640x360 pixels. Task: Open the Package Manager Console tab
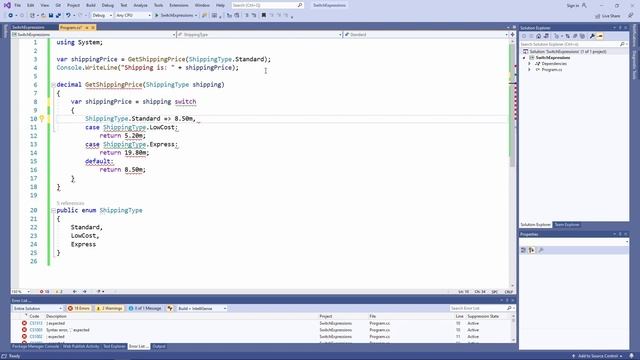click(x=36, y=347)
